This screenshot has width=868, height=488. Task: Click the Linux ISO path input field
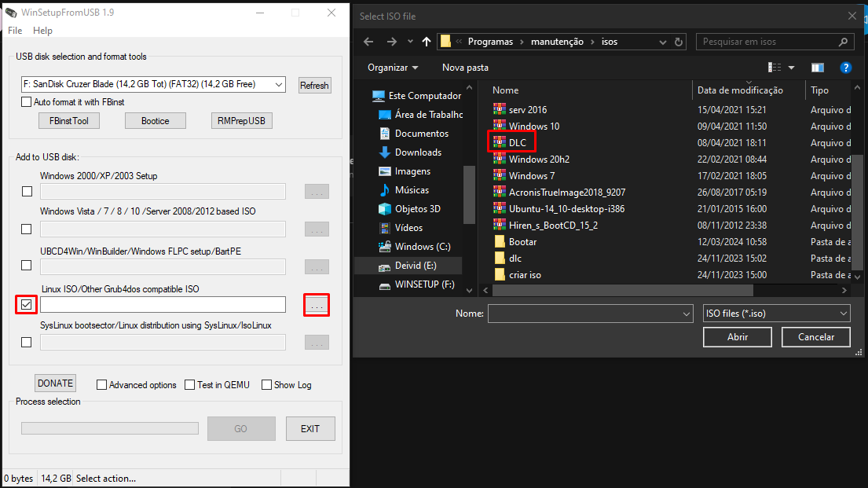click(x=163, y=305)
